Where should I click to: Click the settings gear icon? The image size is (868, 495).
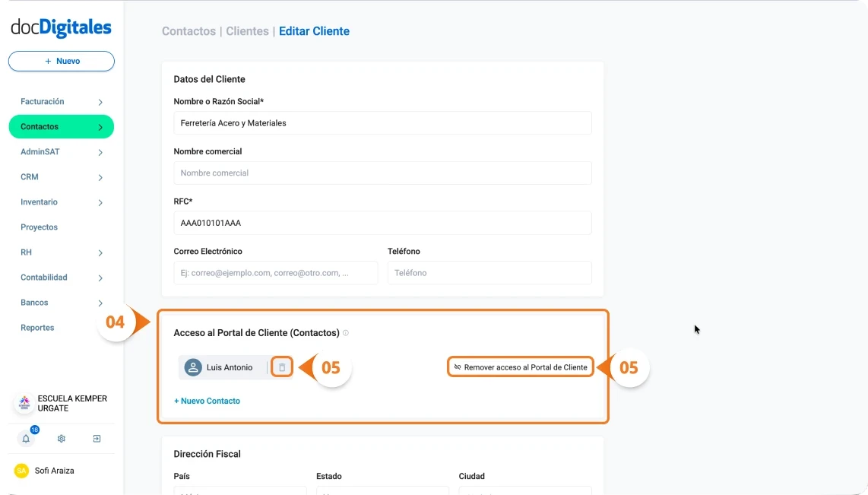61,439
